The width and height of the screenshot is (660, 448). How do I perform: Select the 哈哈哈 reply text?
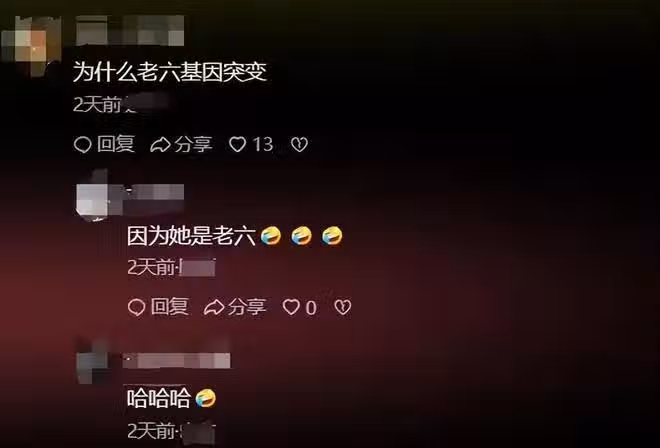(x=159, y=398)
